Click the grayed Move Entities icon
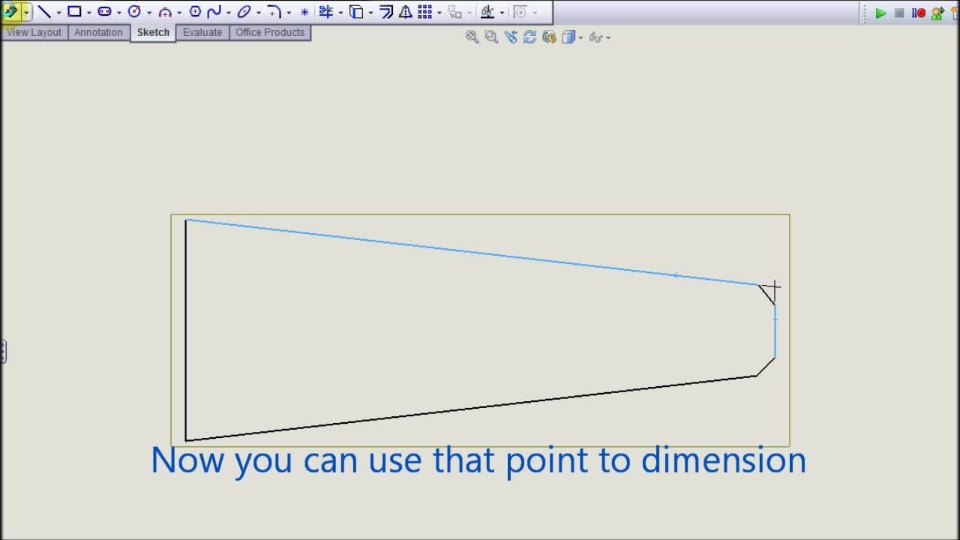 (x=454, y=11)
